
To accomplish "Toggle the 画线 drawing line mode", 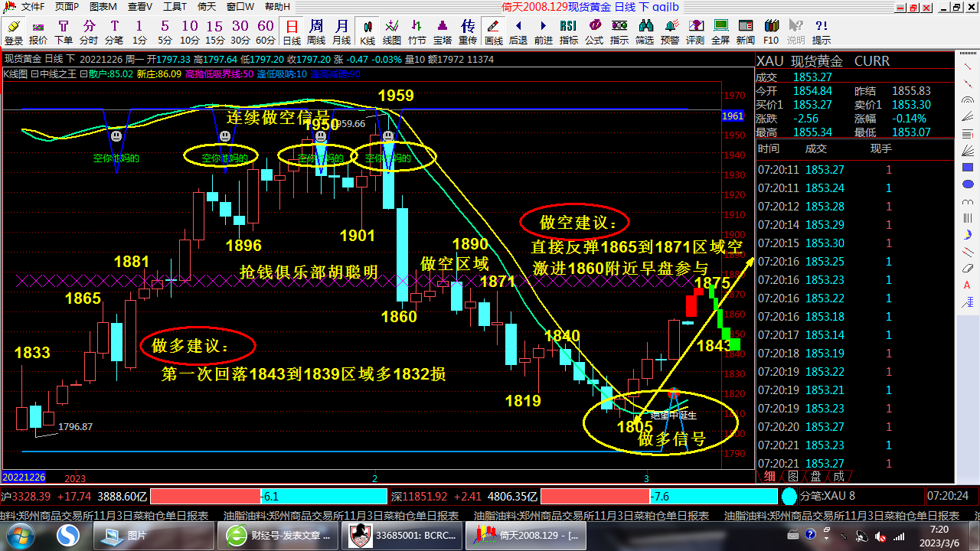I will click(494, 32).
